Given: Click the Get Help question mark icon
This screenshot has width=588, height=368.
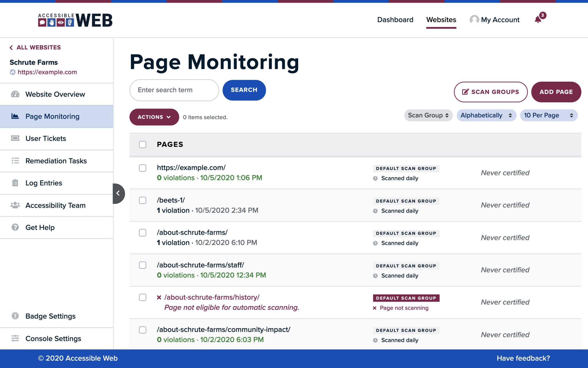Looking at the screenshot, I should 15,227.
